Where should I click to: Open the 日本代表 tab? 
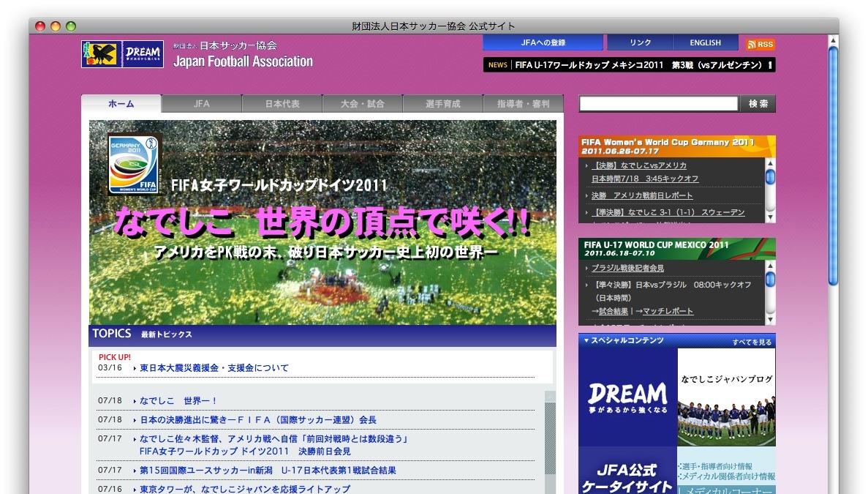(282, 104)
